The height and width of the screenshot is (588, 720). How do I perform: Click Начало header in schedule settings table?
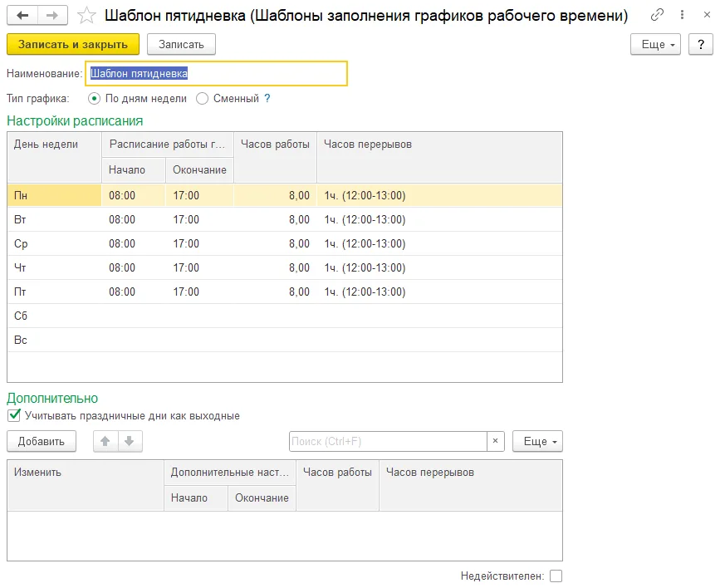click(134, 170)
